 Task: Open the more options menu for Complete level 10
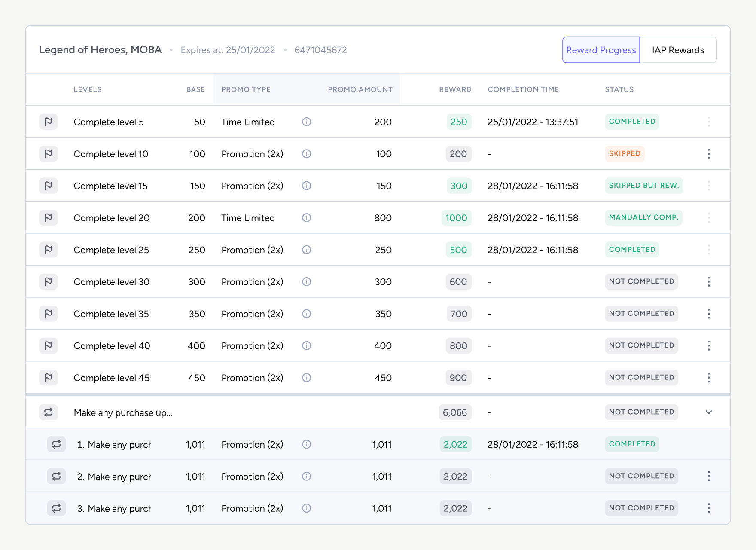709,153
